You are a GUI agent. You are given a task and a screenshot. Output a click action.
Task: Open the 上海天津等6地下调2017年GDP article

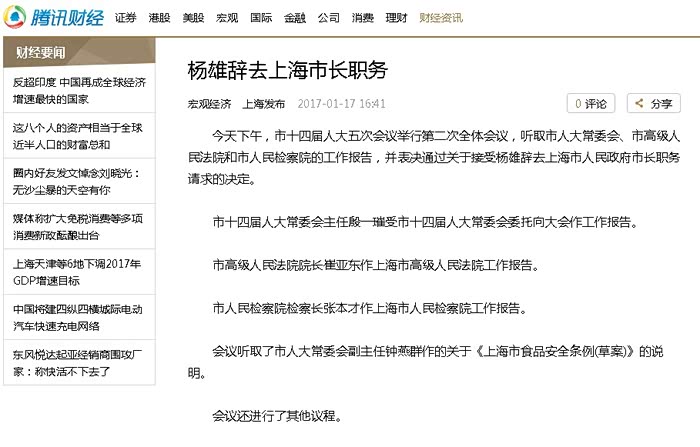click(78, 272)
